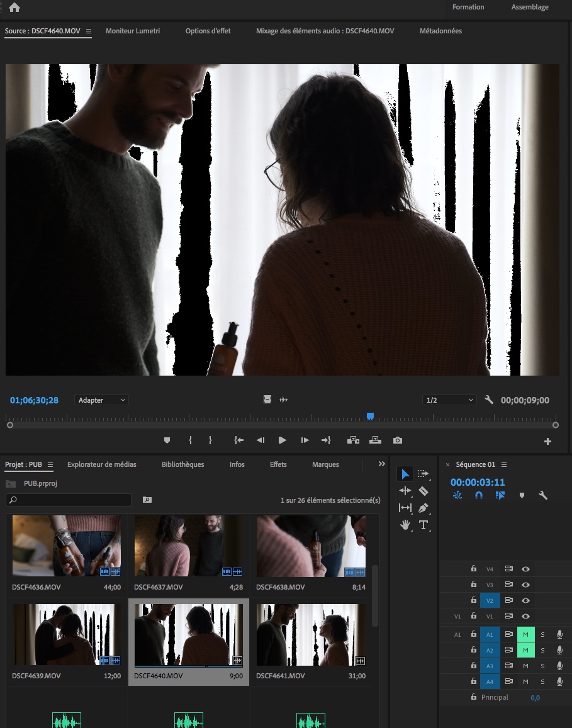The height and width of the screenshot is (728, 572).
Task: Open Mixage des éléments audio tab
Action: point(325,31)
